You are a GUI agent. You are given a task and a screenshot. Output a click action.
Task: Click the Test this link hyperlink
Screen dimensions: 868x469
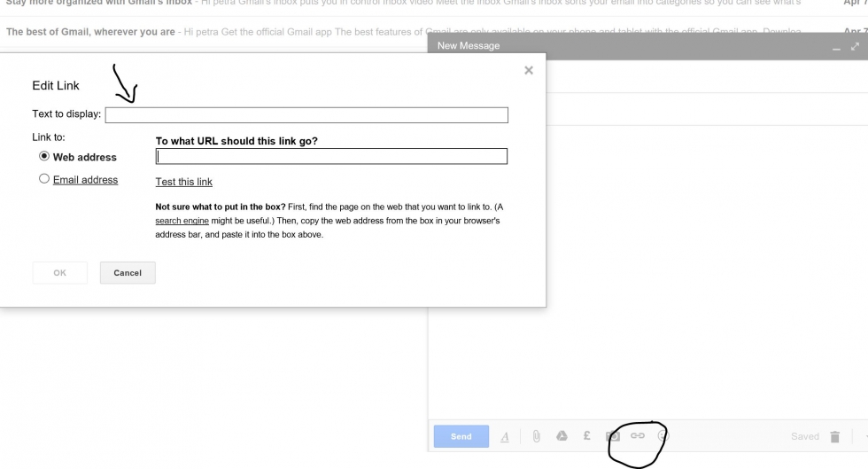click(x=184, y=182)
